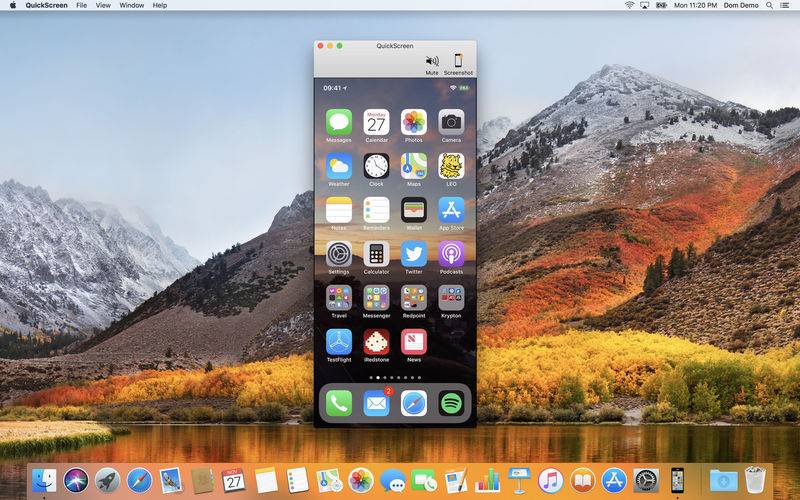800x500 pixels.
Task: Open the Apple menu
Action: 13,5
